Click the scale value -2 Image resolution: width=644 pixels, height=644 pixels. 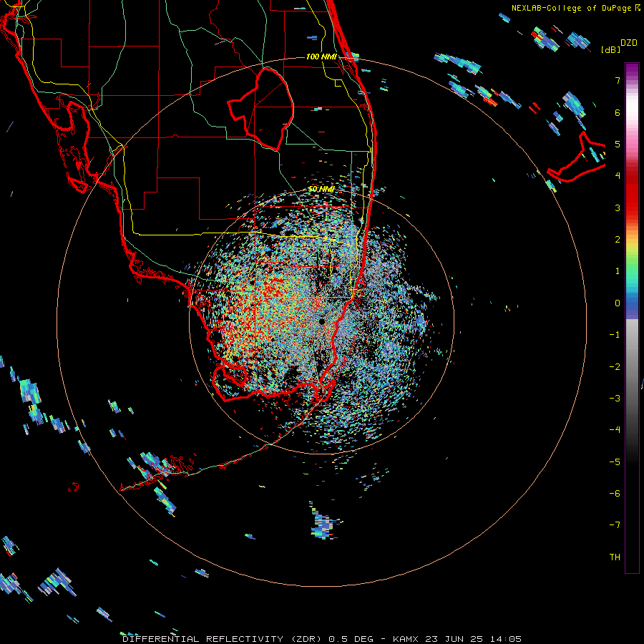click(615, 366)
